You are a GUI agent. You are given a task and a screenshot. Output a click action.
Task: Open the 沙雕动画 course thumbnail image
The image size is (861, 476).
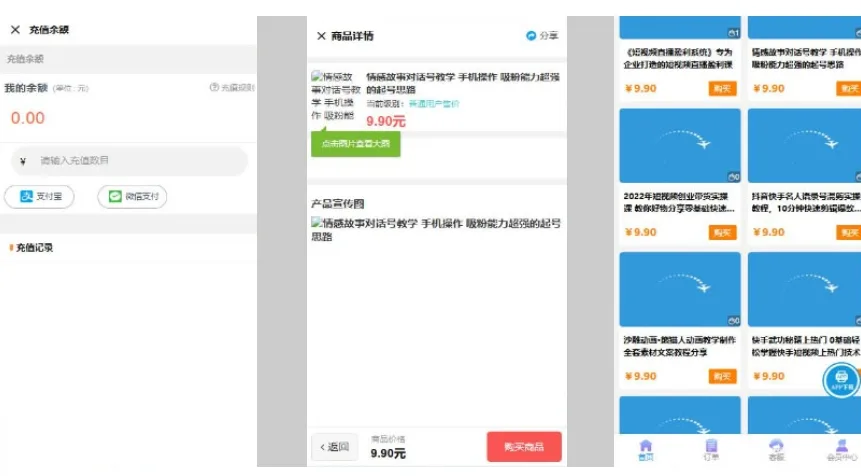(x=680, y=290)
